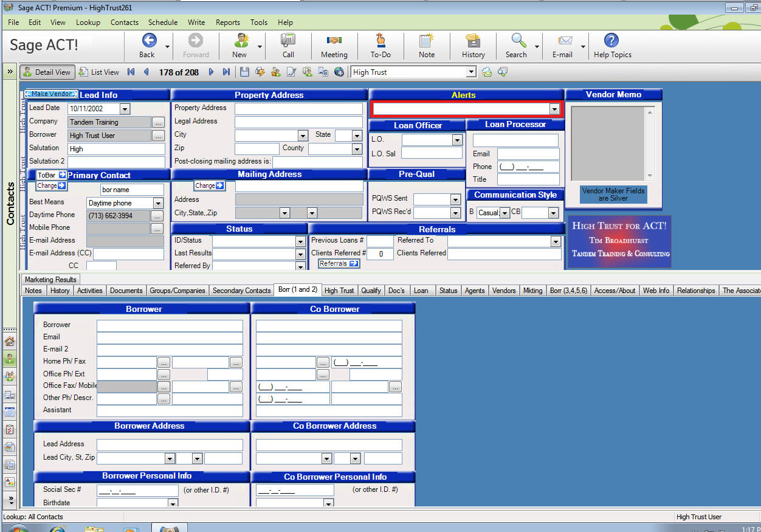Open the Reports menu

click(x=228, y=22)
